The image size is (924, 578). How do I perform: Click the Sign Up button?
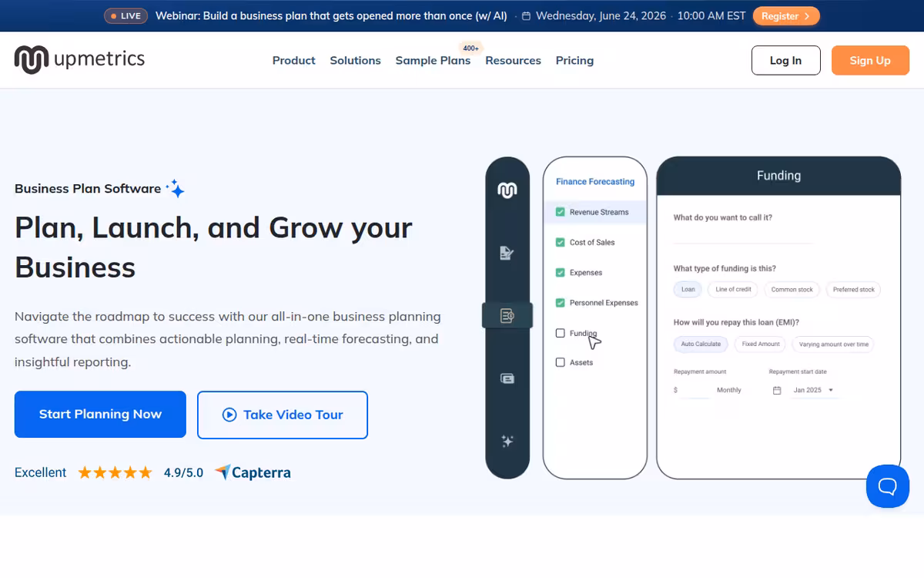tap(870, 60)
